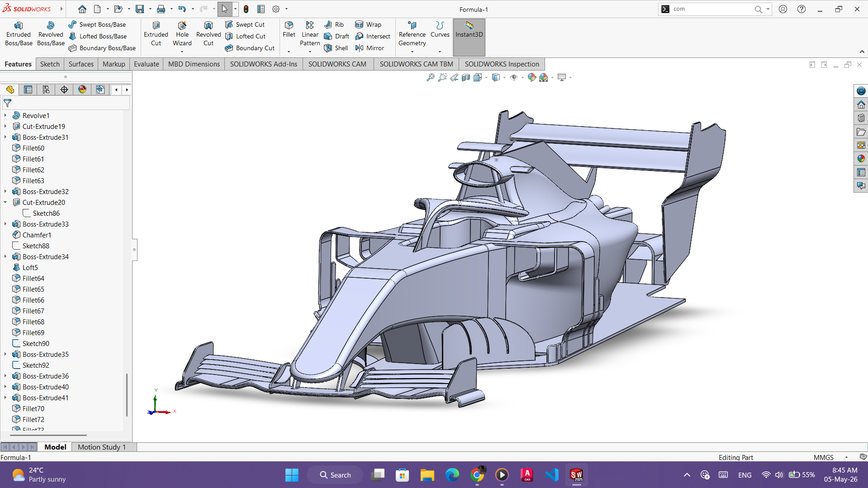The image size is (868, 488).
Task: Click the Edit Appearance icon
Action: click(x=531, y=77)
